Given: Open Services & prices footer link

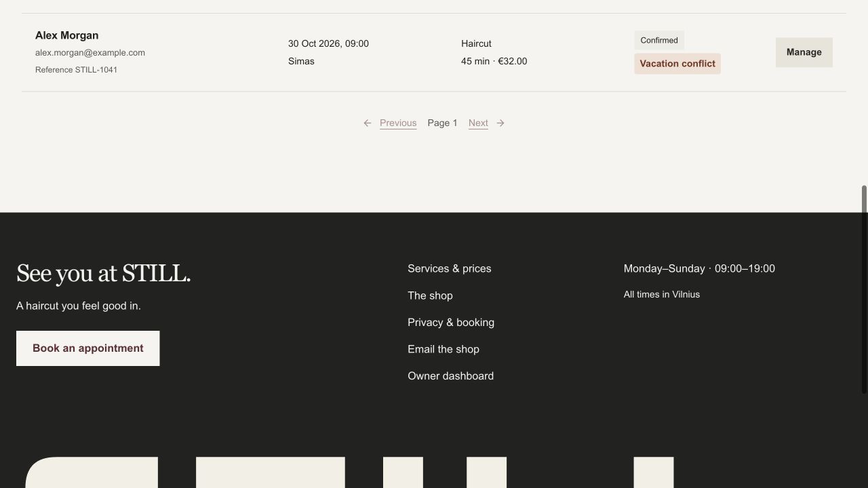Looking at the screenshot, I should tap(450, 268).
